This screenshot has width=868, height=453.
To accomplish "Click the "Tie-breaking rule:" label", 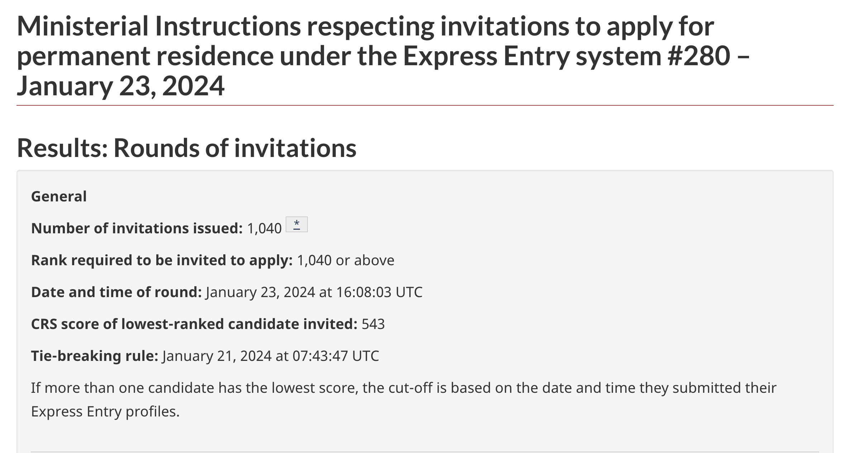I will pos(95,356).
